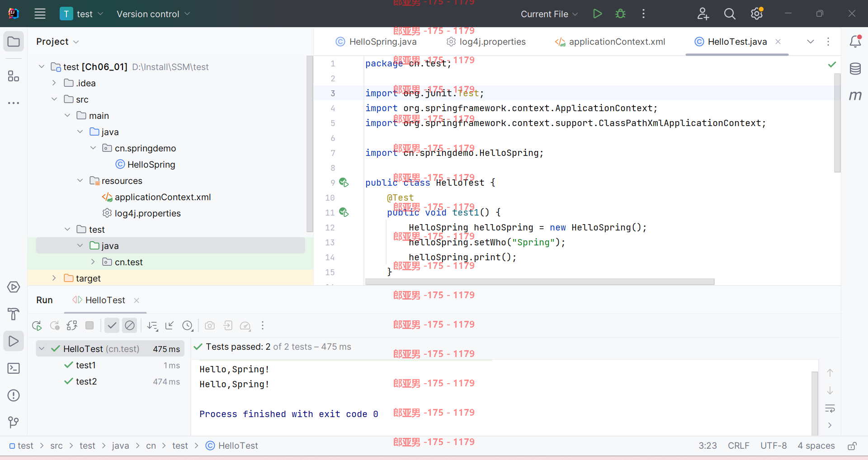Open the Run tool window icon

point(14,341)
